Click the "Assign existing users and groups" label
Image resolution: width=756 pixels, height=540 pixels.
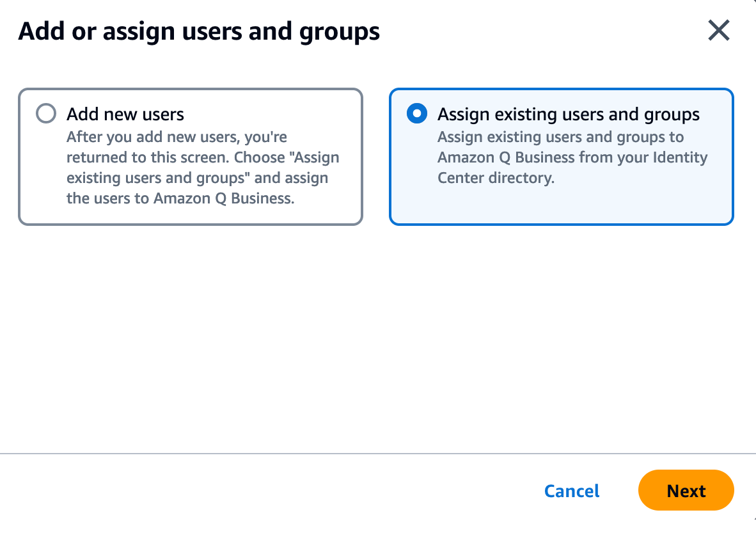(569, 115)
